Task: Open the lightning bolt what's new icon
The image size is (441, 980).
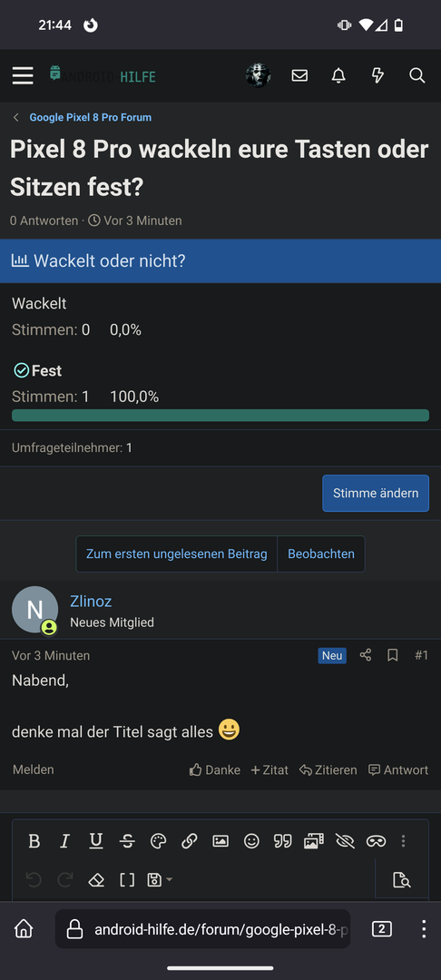Action: 377,75
